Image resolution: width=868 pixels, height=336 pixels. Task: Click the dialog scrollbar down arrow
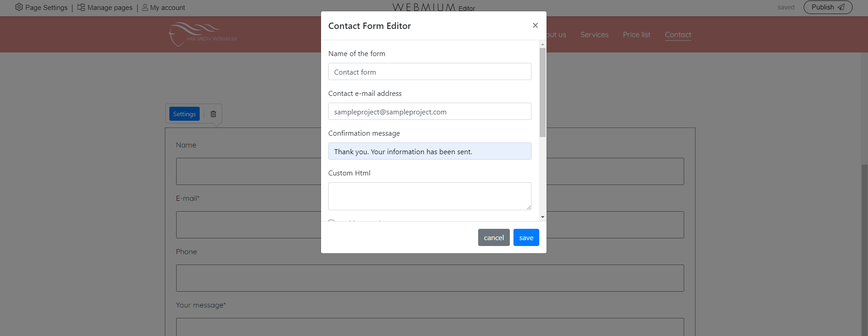[542, 217]
